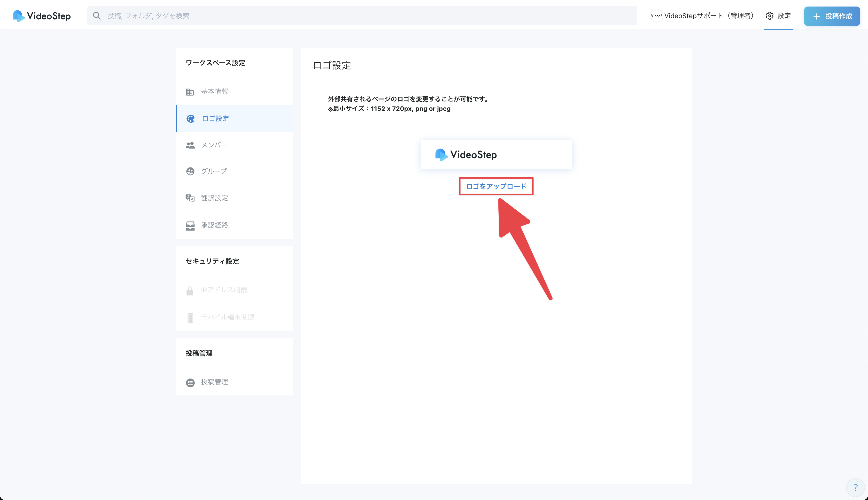Click the VideoStep logo in header
868x500 pixels.
coord(42,16)
